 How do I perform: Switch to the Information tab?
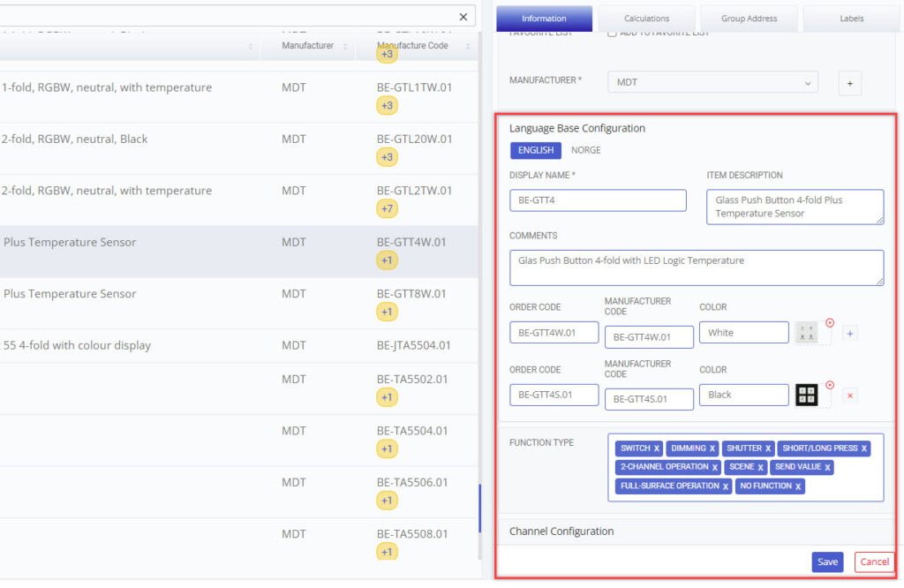tap(544, 19)
